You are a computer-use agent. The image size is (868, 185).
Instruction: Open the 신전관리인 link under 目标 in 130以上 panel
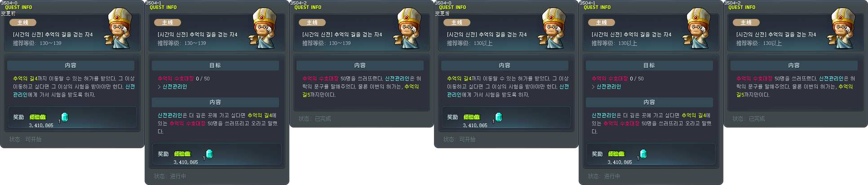click(609, 87)
